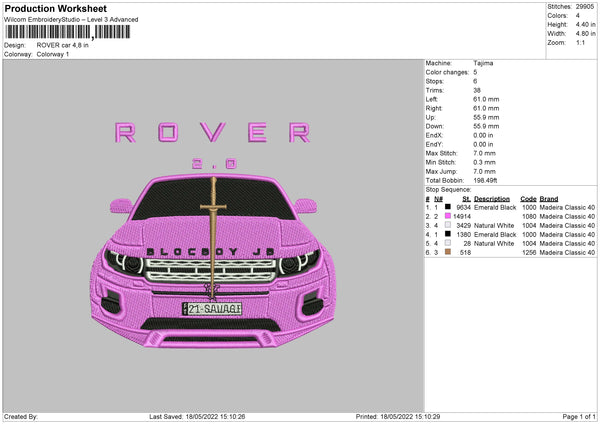Screen dimensions: 600x424
Task: Click the 'Production Worksheet' title
Action: click(x=56, y=8)
